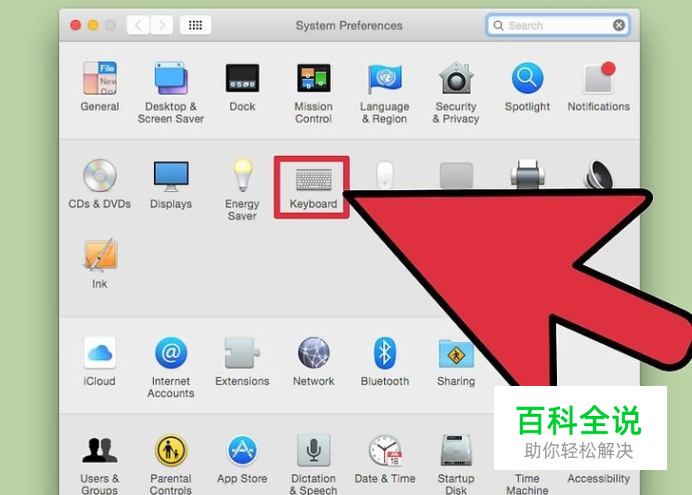This screenshot has height=495, width=692.
Task: Minimize the System Preferences window
Action: pos(93,25)
